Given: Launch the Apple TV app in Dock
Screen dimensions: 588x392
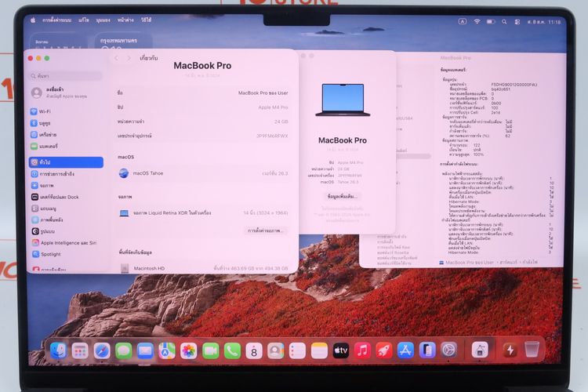Looking at the screenshot, I should [x=341, y=350].
